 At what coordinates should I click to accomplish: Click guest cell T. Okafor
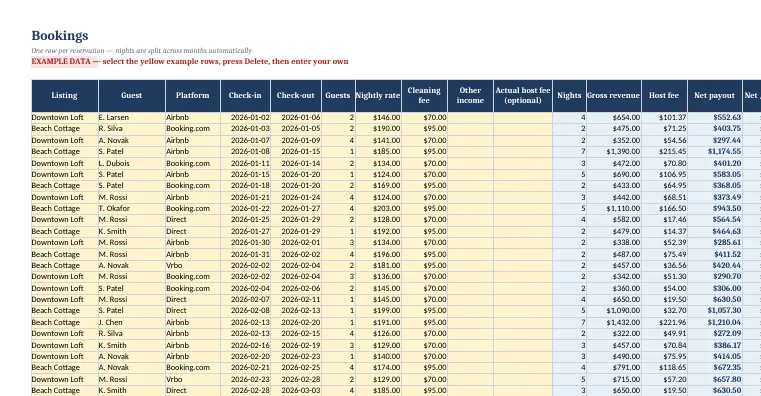tap(132, 209)
